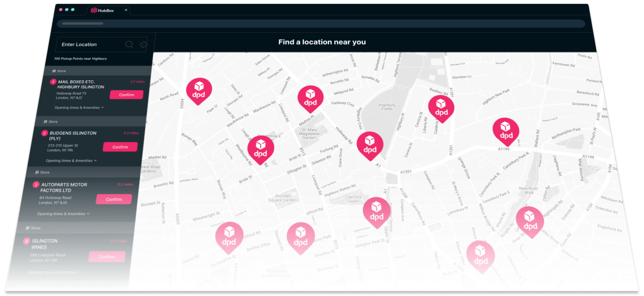This screenshot has height=296, width=644.
Task: Focus the browser address bar
Action: coord(321,24)
